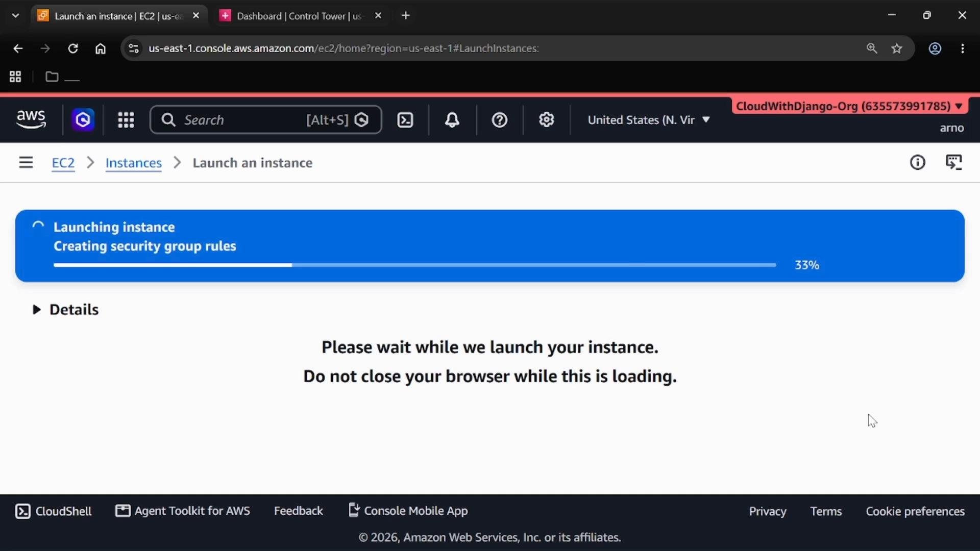Open the help question mark menu
This screenshot has width=980, height=551.
click(x=499, y=120)
